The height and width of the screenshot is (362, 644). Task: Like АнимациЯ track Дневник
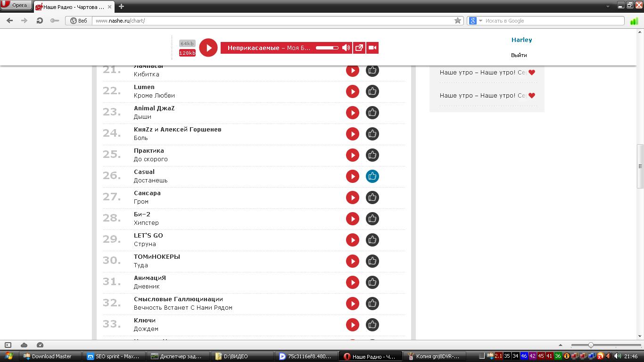point(372,282)
